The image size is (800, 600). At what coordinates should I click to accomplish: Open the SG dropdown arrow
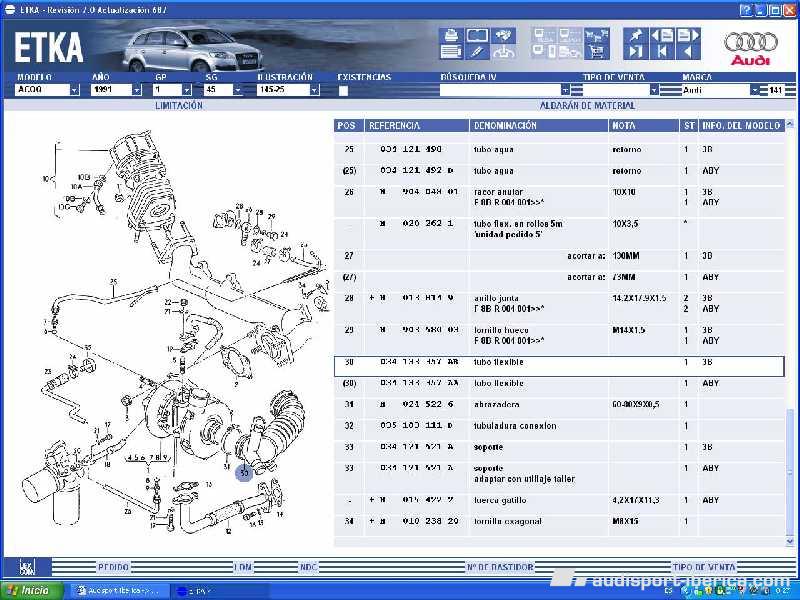tap(237, 90)
